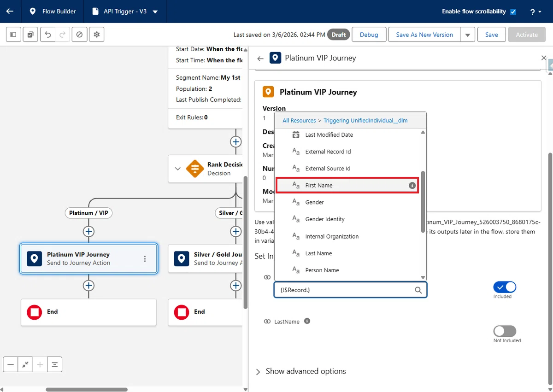The height and width of the screenshot is (392, 553).
Task: Go back using the header arrow
Action: pos(10,12)
